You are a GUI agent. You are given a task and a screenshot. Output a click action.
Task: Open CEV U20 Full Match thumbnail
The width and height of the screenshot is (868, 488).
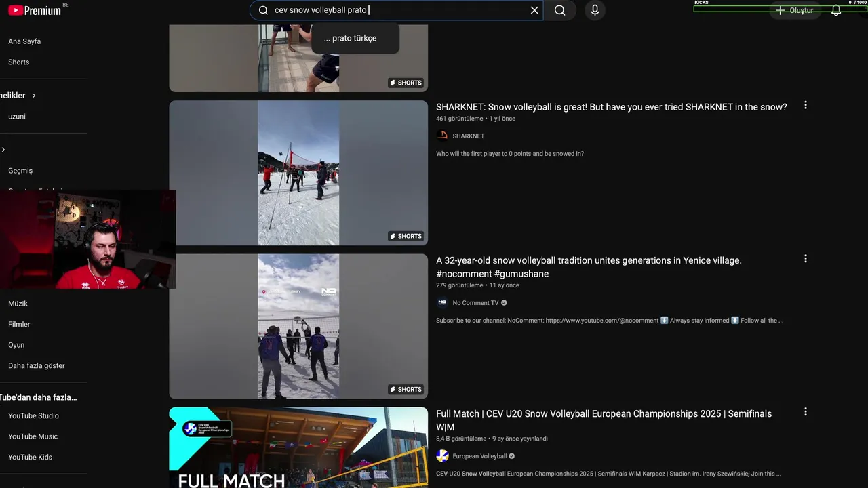pyautogui.click(x=298, y=447)
